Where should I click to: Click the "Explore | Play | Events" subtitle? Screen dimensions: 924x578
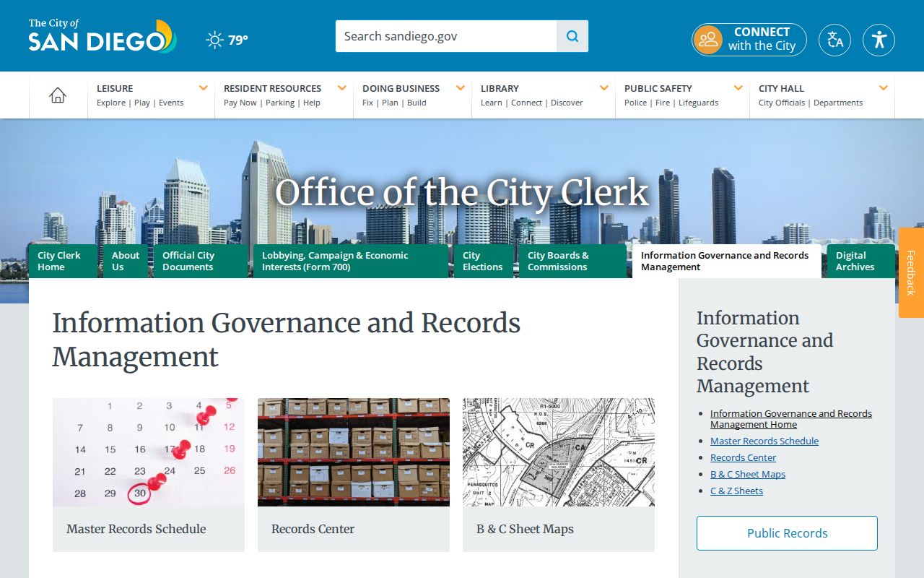(x=140, y=103)
